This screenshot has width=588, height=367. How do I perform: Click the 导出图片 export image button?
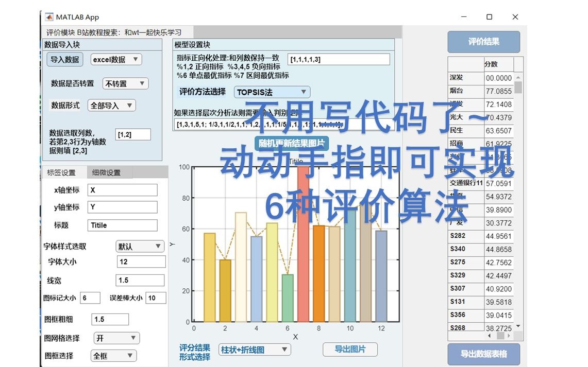tap(351, 349)
